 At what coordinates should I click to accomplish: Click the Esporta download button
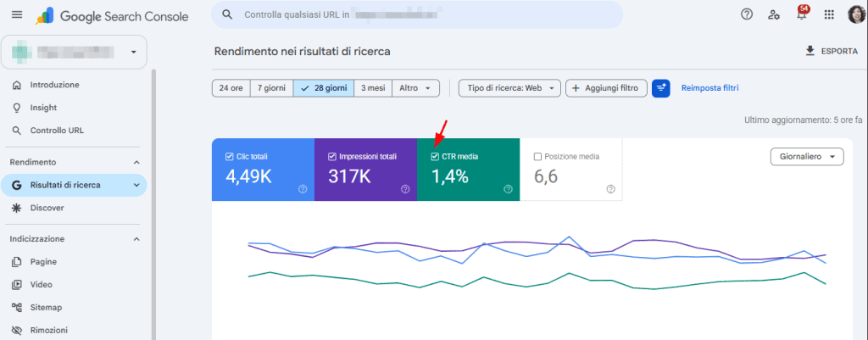click(x=832, y=51)
